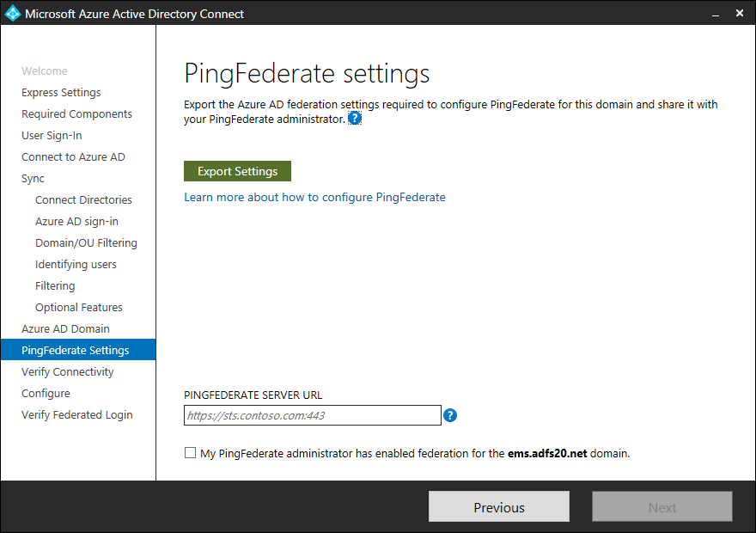Screen dimensions: 756x533
Task: Go to Verify Connectivity
Action: point(67,371)
